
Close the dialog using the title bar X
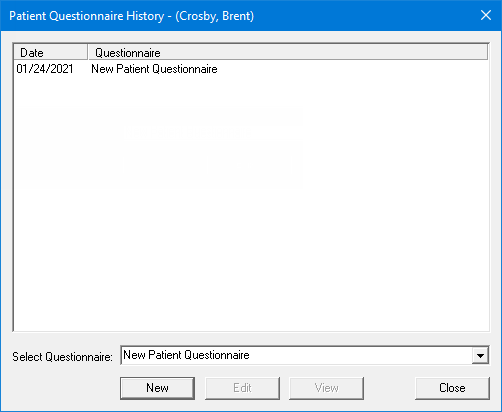[x=486, y=15]
